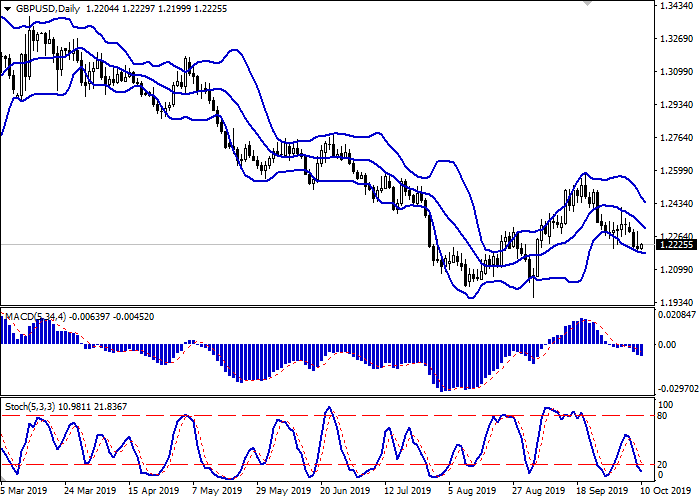Screen dimensions: 700x500
Task: Click the latest MACD histogram bar
Action: (640, 349)
